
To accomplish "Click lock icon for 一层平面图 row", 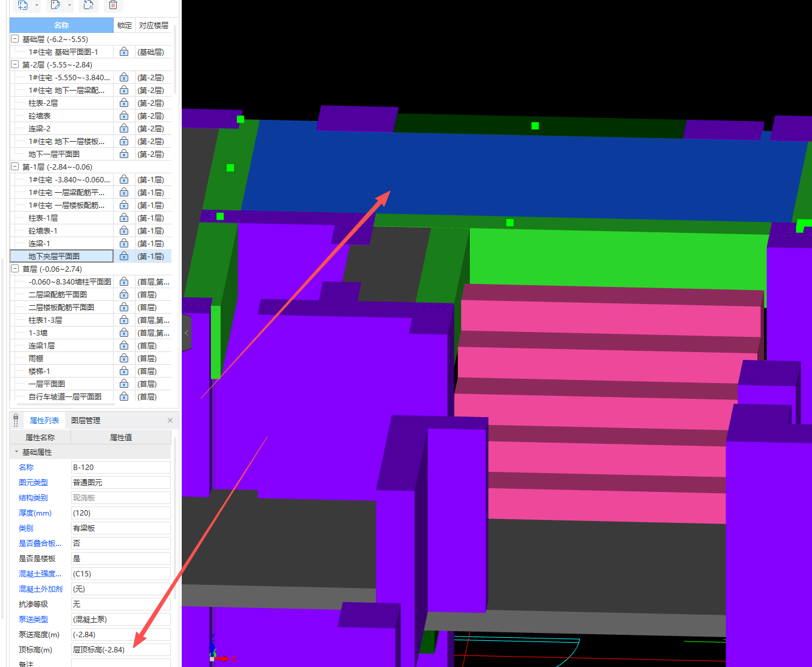I will (124, 384).
